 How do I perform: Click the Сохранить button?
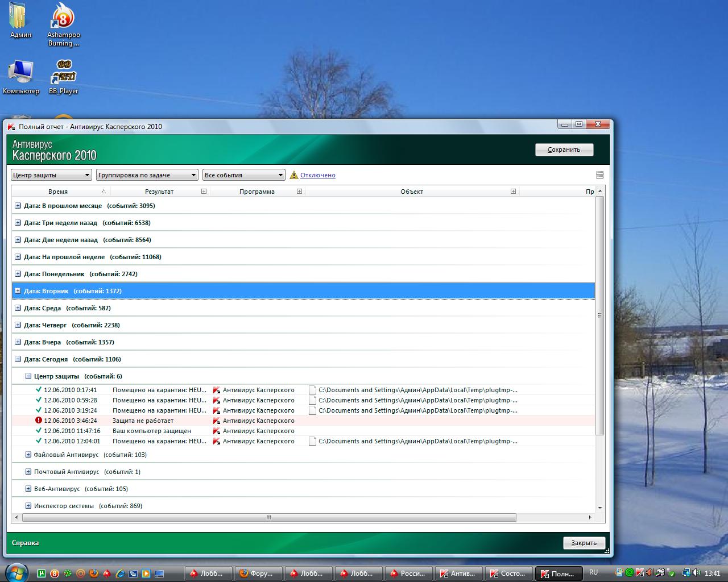pos(564,149)
